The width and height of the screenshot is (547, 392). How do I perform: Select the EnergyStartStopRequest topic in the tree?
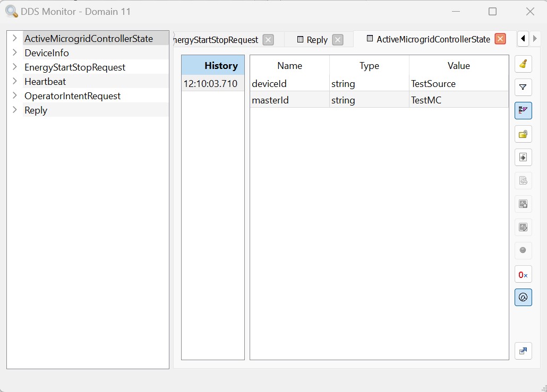(75, 67)
